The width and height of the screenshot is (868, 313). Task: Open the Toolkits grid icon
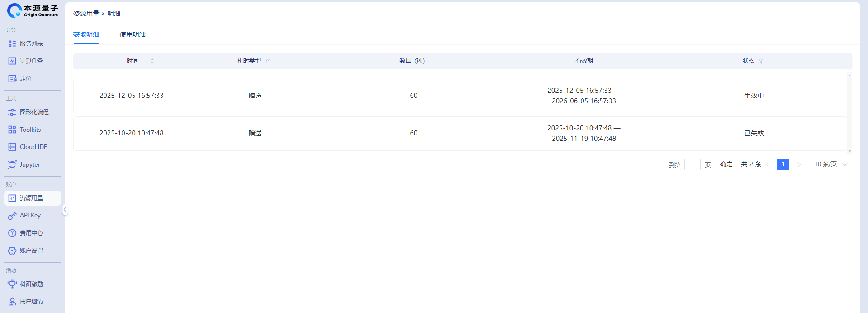pos(12,130)
